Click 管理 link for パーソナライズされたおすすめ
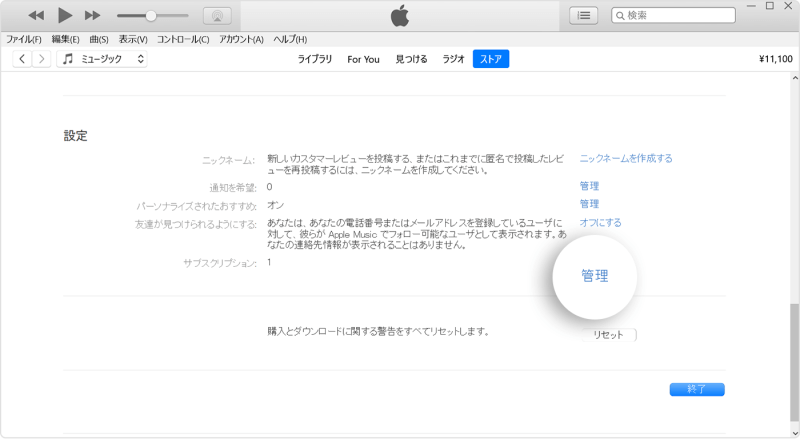 point(589,204)
